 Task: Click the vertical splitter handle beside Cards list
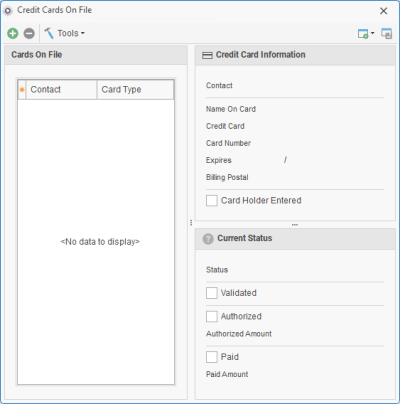click(x=191, y=222)
